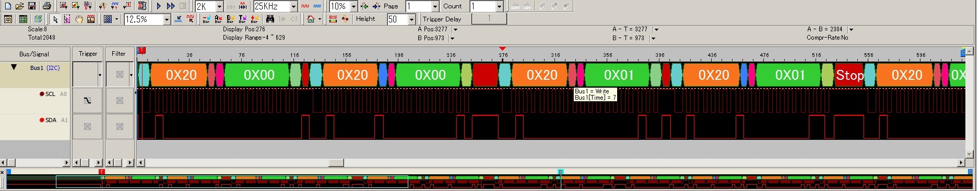Open the A - B = 2304 dropdown arrow
This screenshot has width=980, height=191.
tap(851, 30)
